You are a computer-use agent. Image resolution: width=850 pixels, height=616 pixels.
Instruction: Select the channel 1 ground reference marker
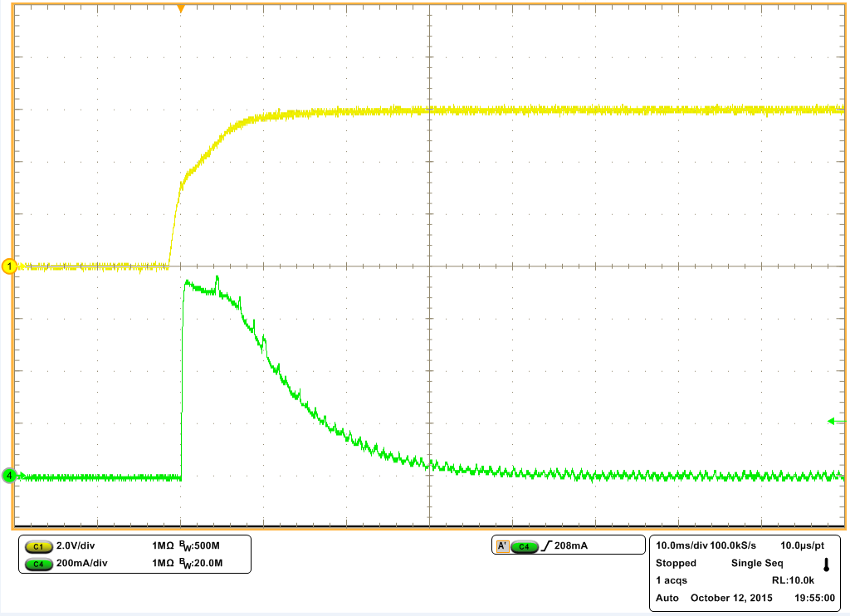tap(10, 266)
